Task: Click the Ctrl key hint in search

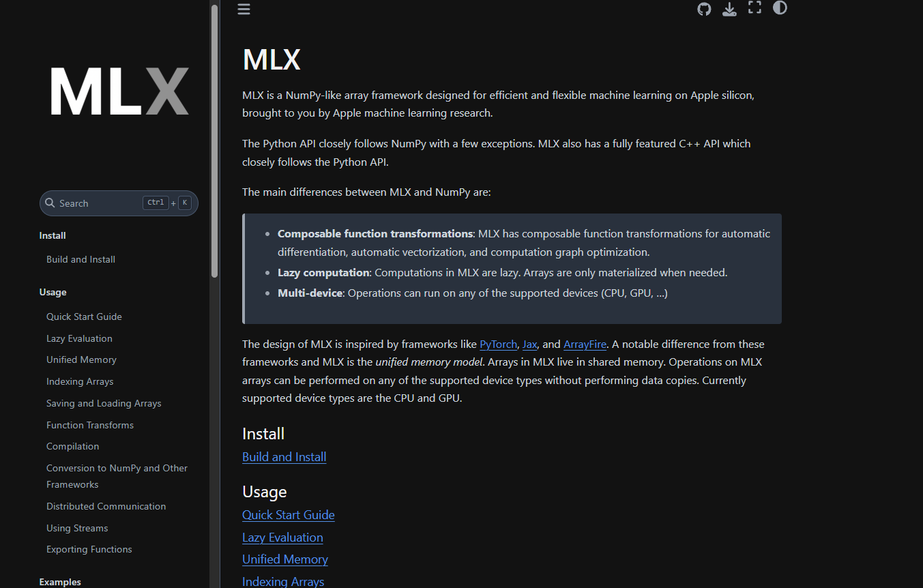Action: tap(156, 203)
